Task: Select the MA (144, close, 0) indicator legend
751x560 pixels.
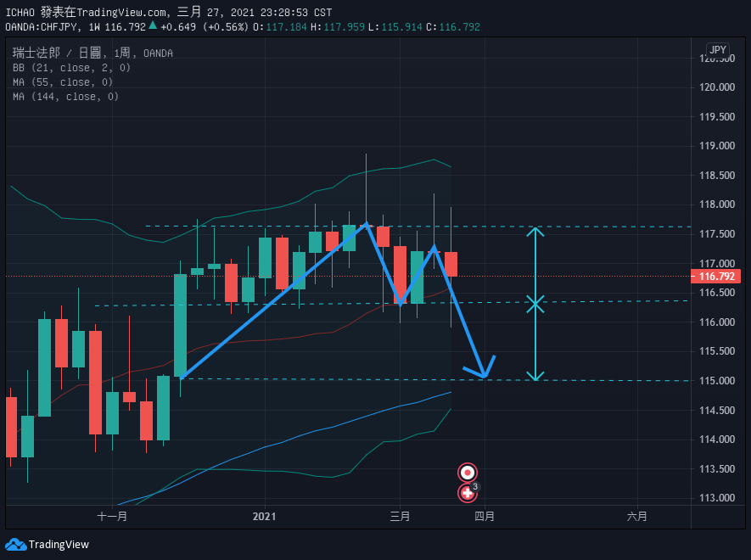Action: 65,96
